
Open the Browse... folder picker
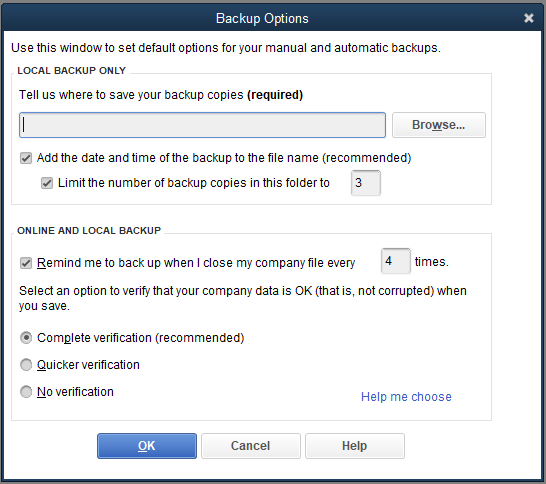pos(439,125)
